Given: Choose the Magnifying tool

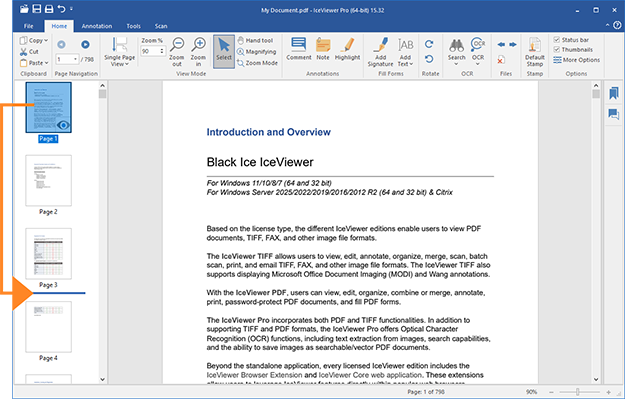Looking at the screenshot, I should (256, 51).
